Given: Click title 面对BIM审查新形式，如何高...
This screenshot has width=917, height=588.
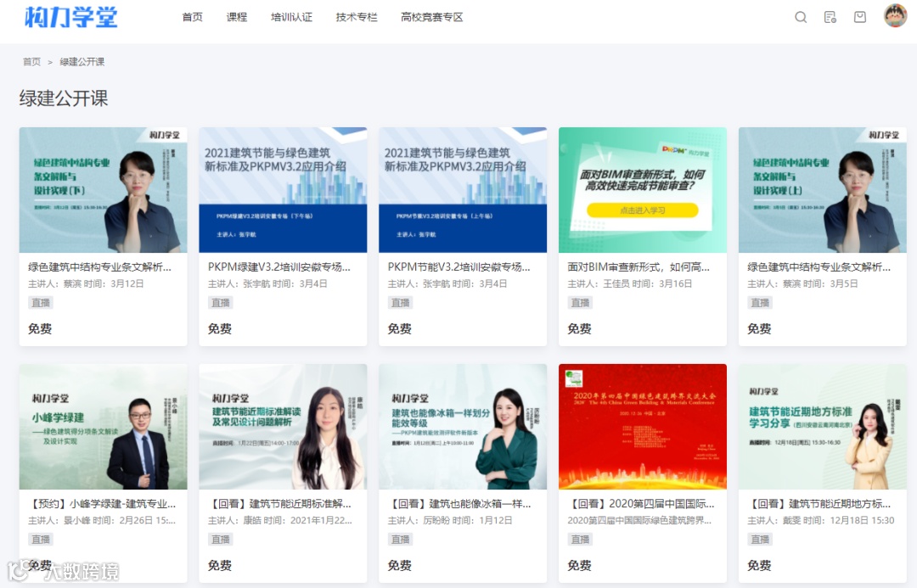Looking at the screenshot, I should pyautogui.click(x=639, y=267).
